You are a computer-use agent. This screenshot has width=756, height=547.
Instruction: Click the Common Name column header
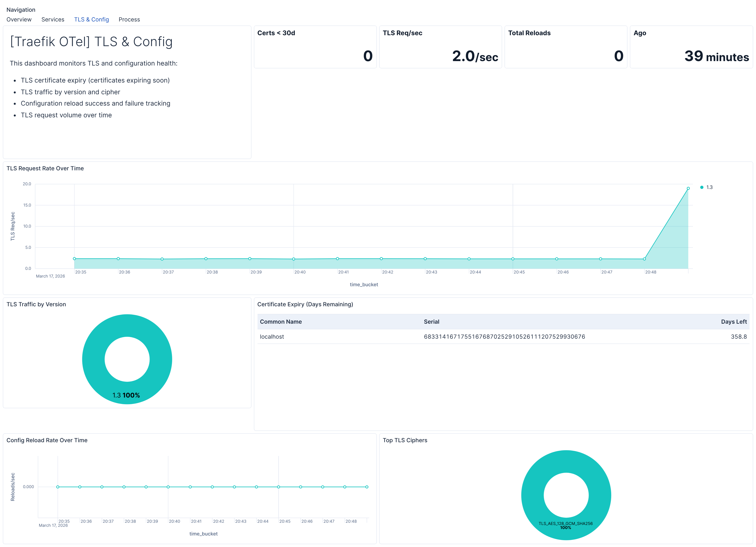(281, 321)
